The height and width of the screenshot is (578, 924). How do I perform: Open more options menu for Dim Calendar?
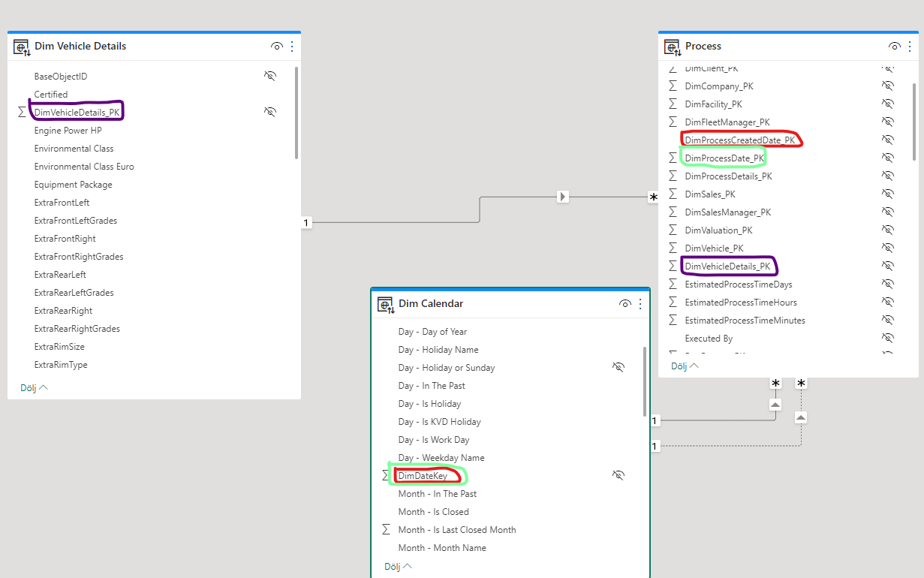pos(640,304)
